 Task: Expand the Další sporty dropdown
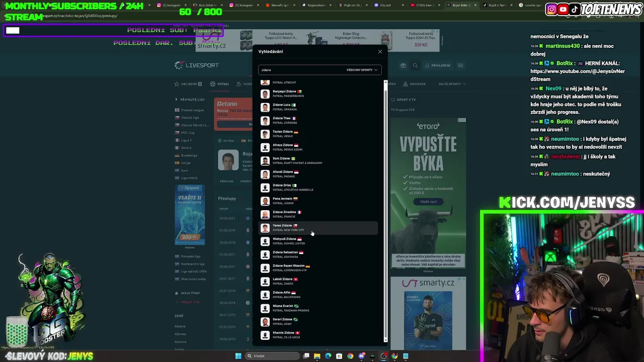point(452,84)
